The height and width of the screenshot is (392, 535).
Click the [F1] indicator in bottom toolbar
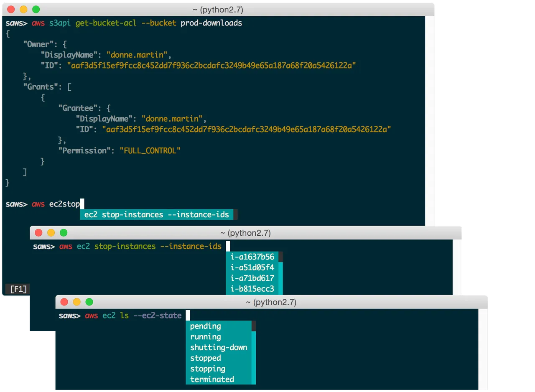click(18, 289)
